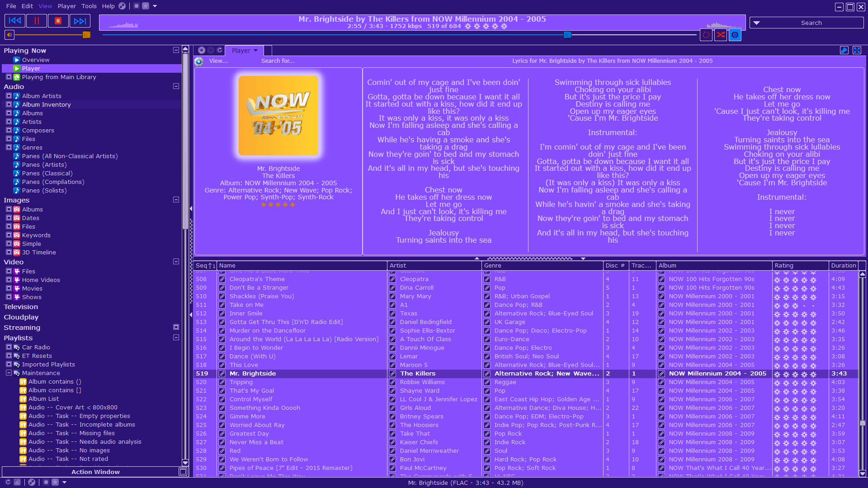This screenshot has height=488, width=868.
Task: Click the Audio Albums tree icon
Action: 17,113
